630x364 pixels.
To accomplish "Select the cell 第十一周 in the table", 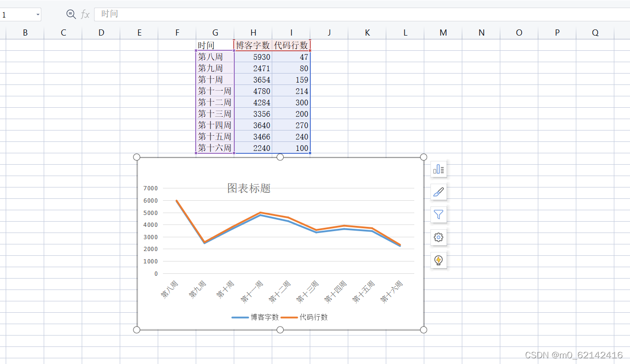I will (215, 91).
